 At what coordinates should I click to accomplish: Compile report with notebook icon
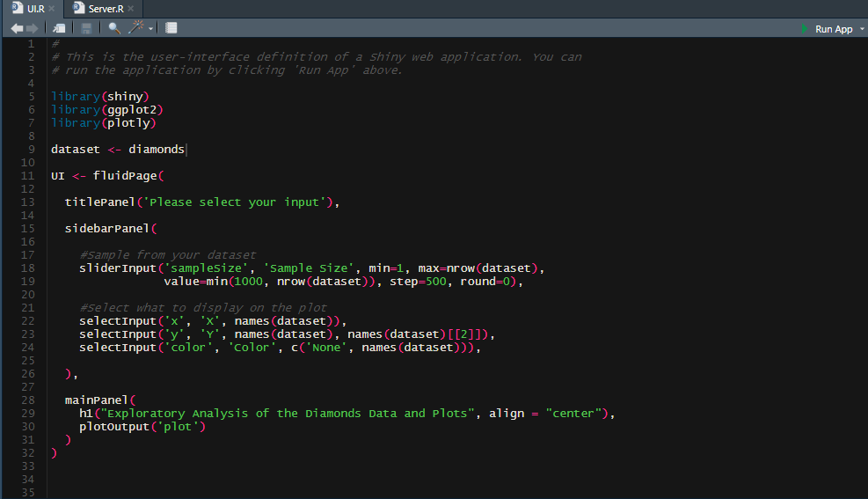coord(171,28)
